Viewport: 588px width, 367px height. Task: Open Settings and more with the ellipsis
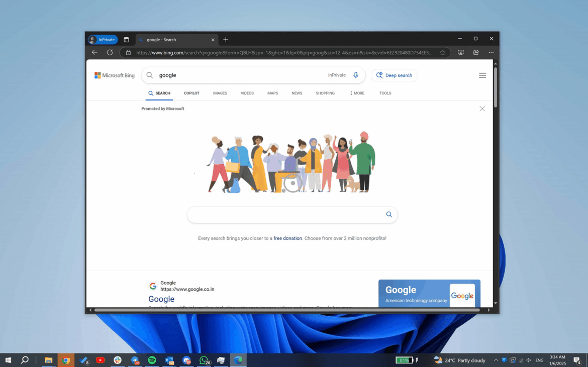coord(491,52)
